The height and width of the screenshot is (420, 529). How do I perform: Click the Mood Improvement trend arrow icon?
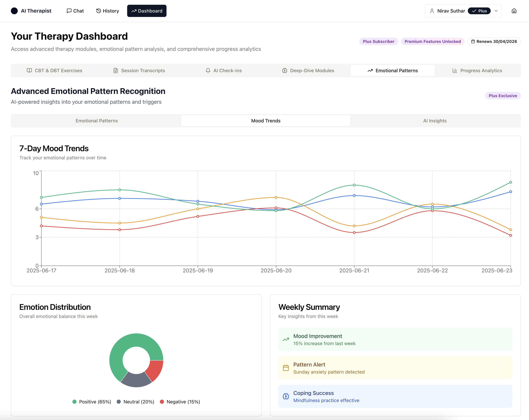tap(286, 339)
